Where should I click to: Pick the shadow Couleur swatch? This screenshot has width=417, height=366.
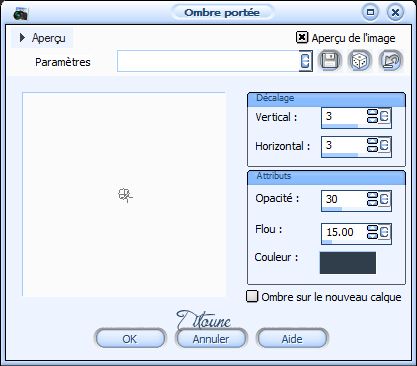coord(348,263)
